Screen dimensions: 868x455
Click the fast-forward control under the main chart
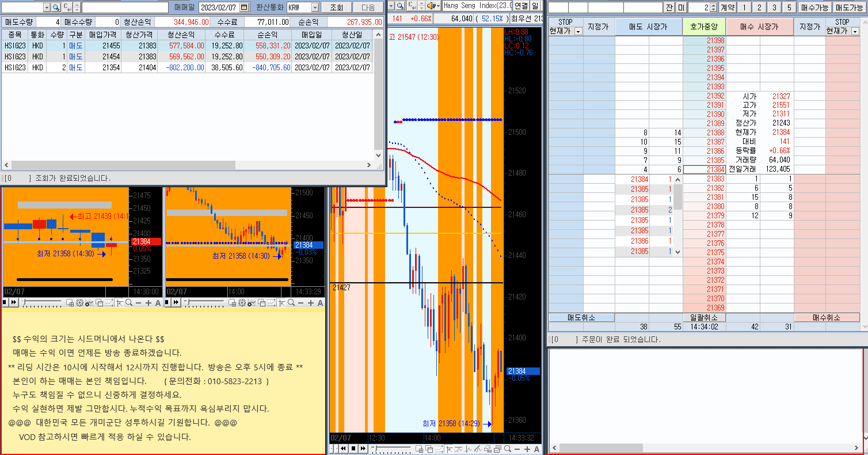click(363, 448)
